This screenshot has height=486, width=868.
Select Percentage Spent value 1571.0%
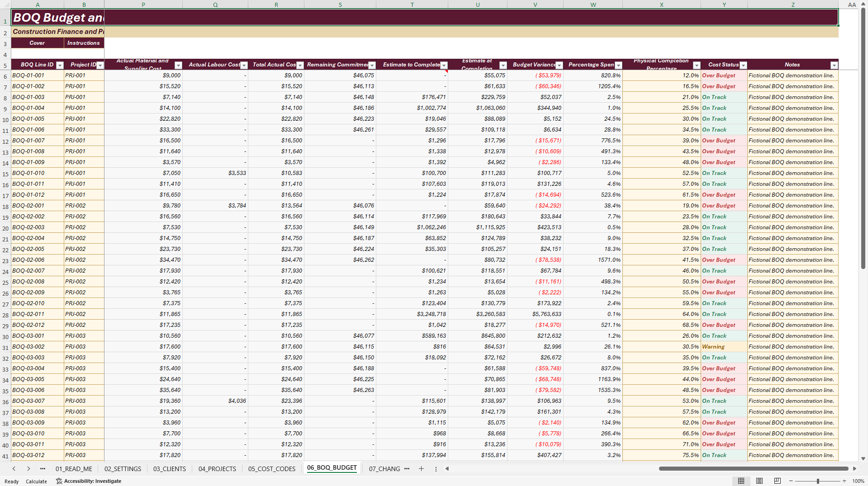(x=593, y=260)
